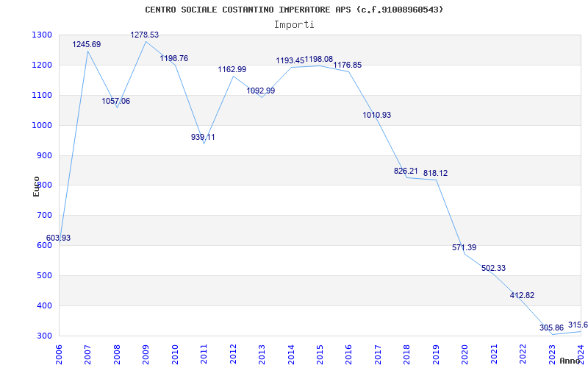Click the 1092.99 data label
This screenshot has height=368, width=588.
click(261, 91)
